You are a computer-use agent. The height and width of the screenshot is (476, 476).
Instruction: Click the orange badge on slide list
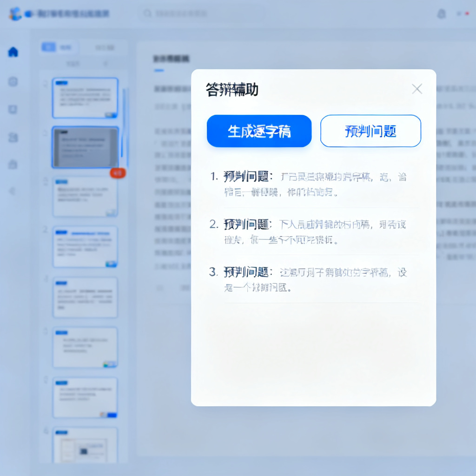118,173
